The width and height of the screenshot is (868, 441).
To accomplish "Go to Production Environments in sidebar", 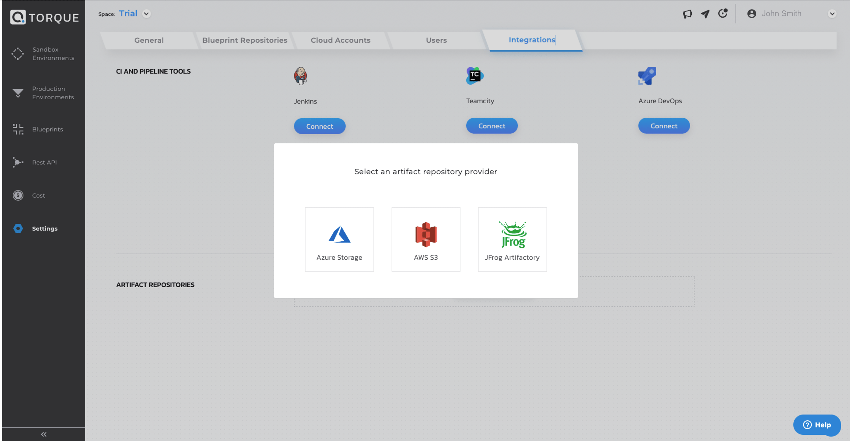I will point(44,93).
